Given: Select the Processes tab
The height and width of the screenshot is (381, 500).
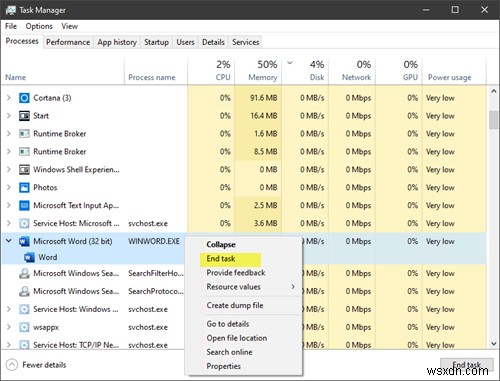Looking at the screenshot, I should (x=22, y=41).
